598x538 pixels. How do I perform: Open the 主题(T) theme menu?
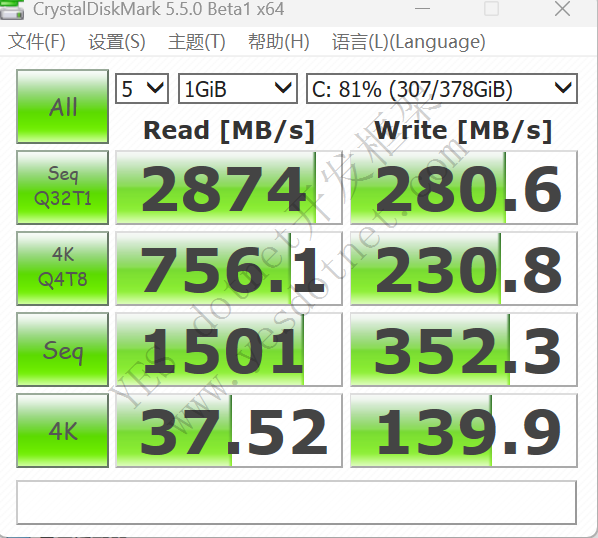tap(197, 42)
